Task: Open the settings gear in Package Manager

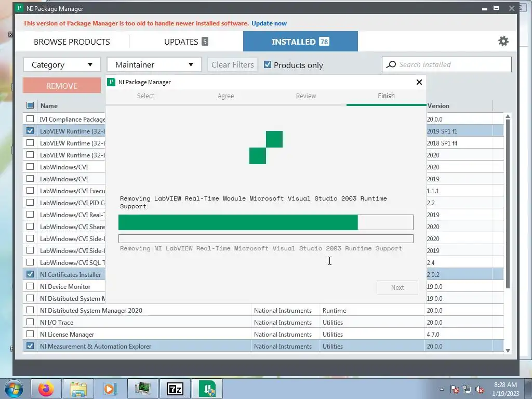Action: (503, 42)
